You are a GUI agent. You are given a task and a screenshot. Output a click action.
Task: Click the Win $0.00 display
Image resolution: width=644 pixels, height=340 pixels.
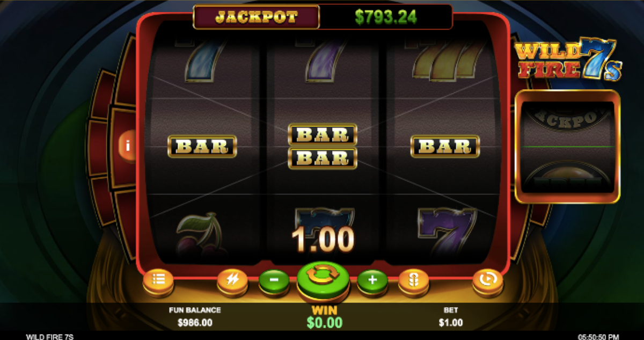(x=324, y=317)
